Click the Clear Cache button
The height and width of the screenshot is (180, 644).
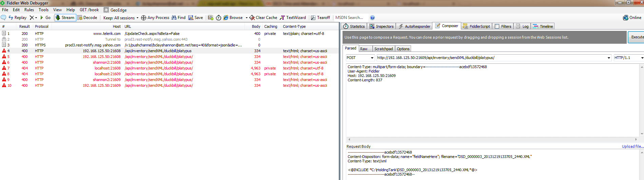coord(263,18)
